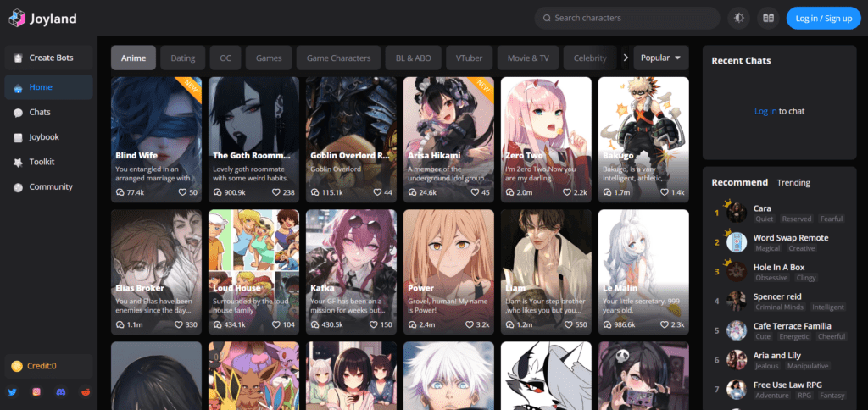This screenshot has height=410, width=868.
Task: Click Log in link in Recent Chats
Action: (765, 111)
